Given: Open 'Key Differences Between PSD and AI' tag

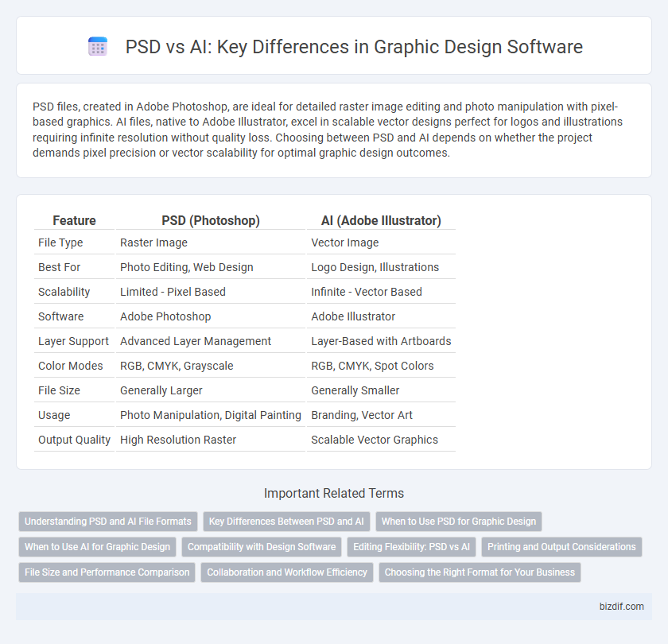Looking at the screenshot, I should 286,522.
